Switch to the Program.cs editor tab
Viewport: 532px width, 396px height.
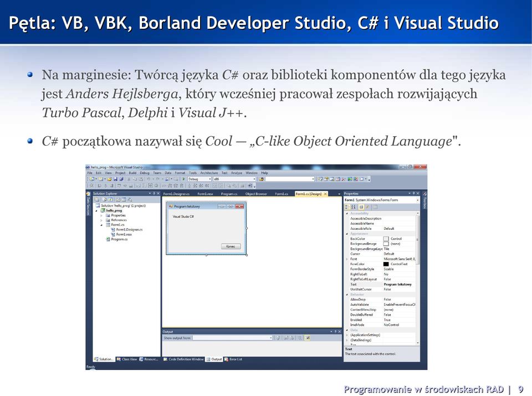229,194
